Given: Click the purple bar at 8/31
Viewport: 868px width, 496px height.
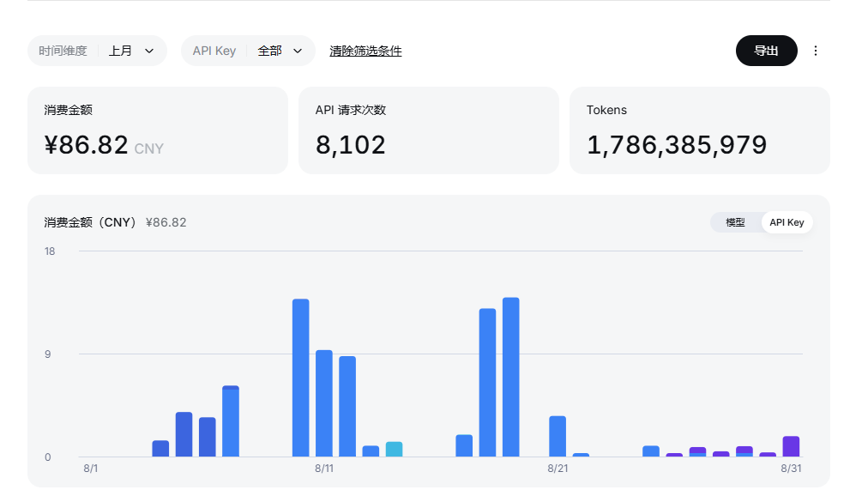Looking at the screenshot, I should tap(791, 447).
